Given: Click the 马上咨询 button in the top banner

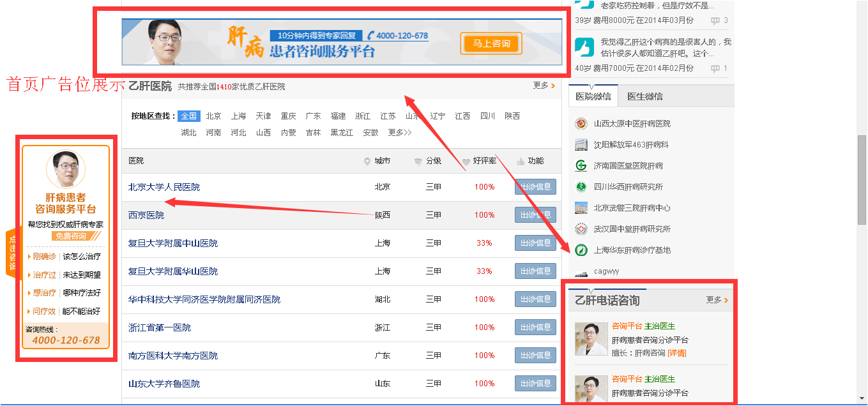Looking at the screenshot, I should coord(491,43).
